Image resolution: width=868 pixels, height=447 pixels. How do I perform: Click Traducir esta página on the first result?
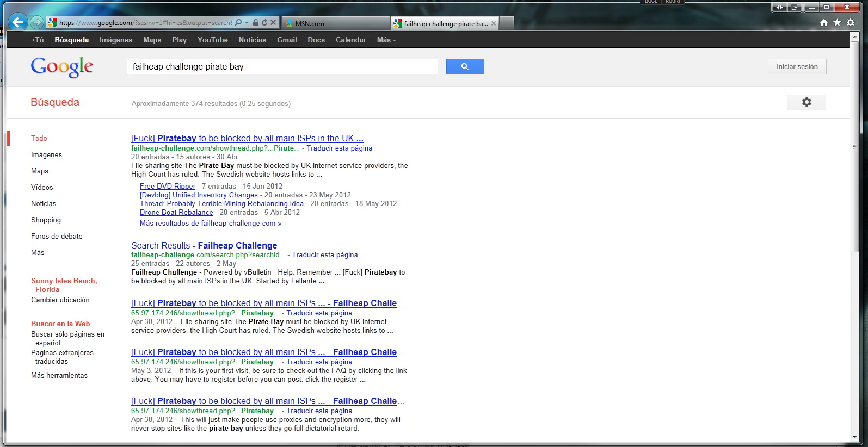(x=340, y=148)
